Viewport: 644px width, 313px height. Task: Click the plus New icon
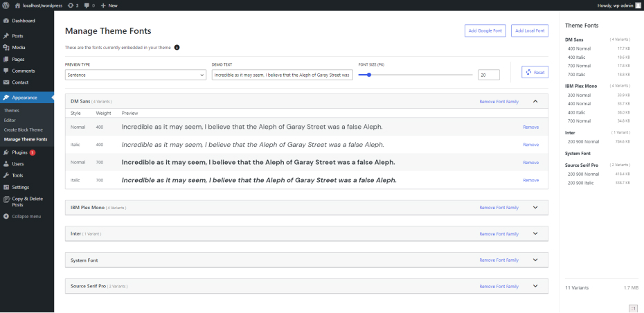(x=103, y=6)
